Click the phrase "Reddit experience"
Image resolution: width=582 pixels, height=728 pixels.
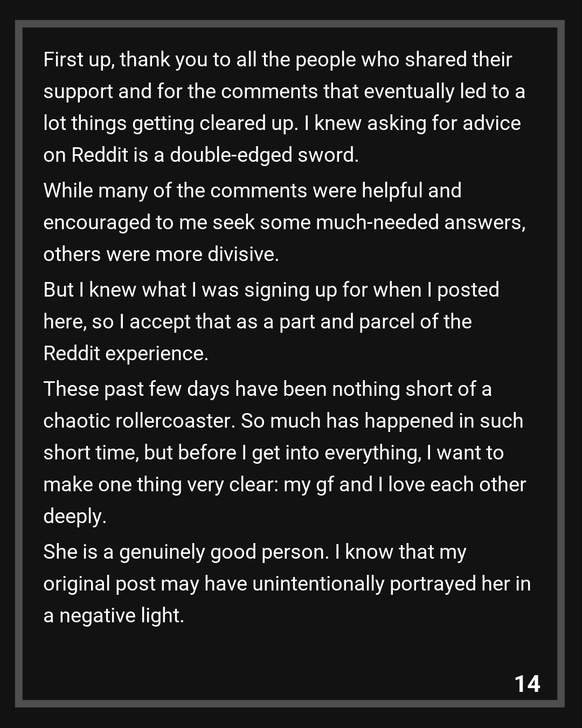click(x=125, y=354)
